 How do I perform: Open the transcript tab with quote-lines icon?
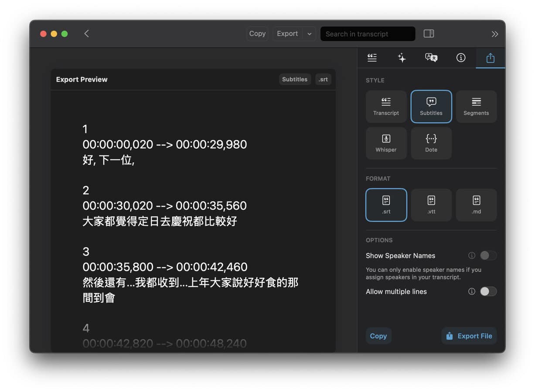(372, 58)
